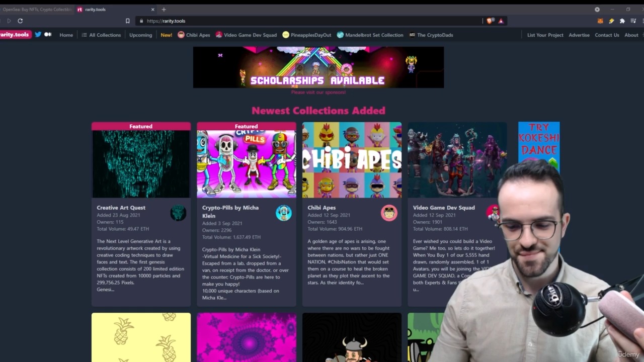Open the rarity.tools Medium icon

pos(48,34)
